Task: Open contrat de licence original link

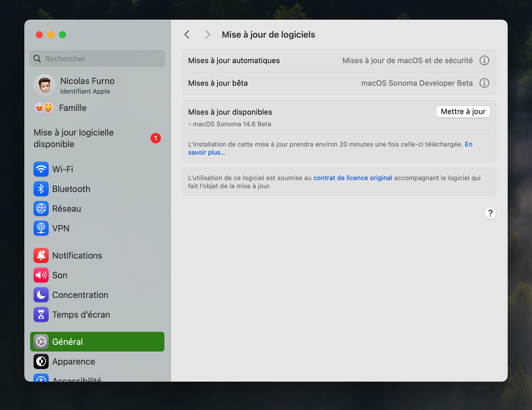Action: 353,178
